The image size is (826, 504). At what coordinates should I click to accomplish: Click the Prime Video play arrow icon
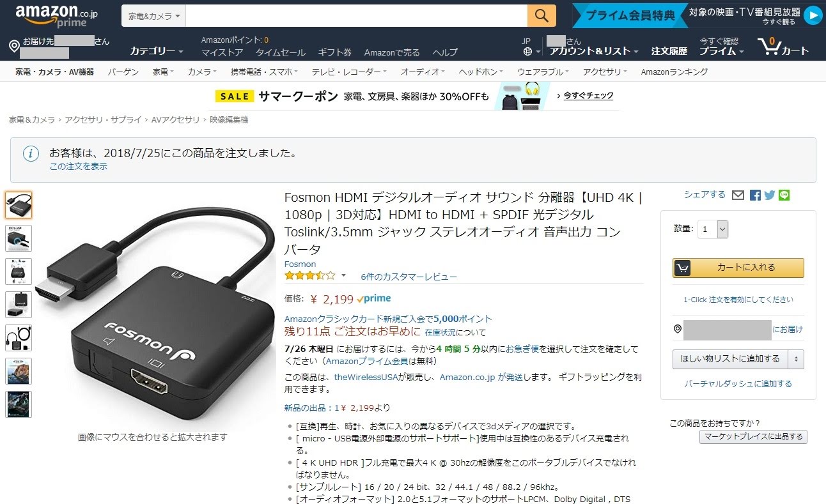click(x=813, y=15)
